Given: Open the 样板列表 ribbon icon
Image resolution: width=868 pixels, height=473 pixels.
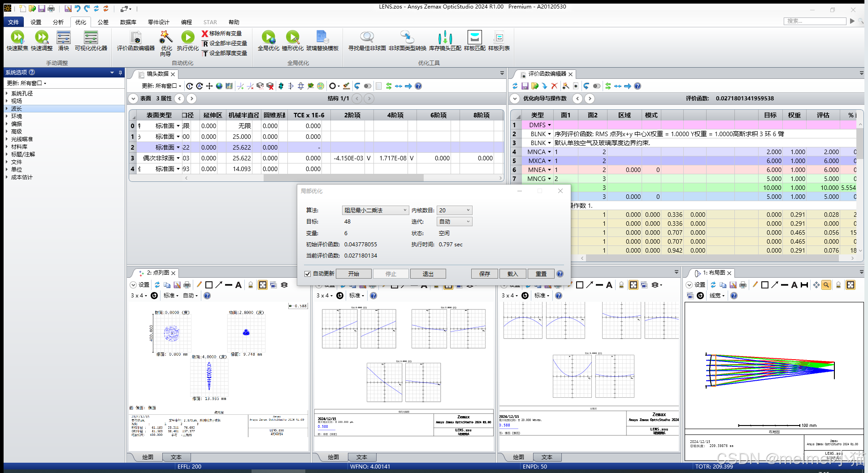Looking at the screenshot, I should pos(499,40).
